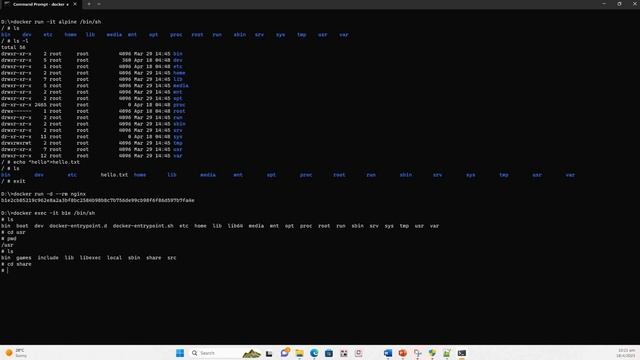
Task: Minimize the terminal window
Action: click(604, 4)
